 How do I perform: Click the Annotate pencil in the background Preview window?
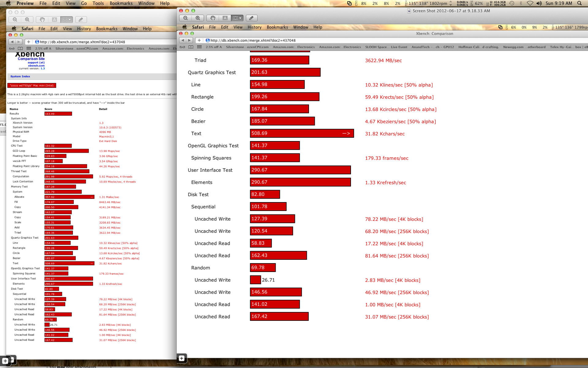point(81,20)
